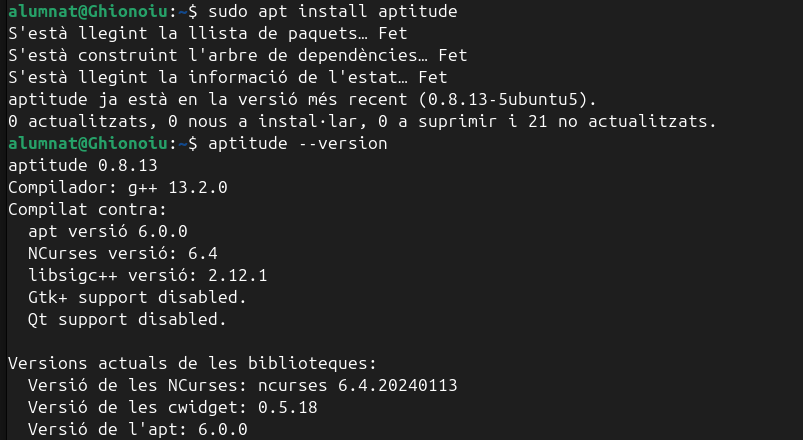This screenshot has height=440, width=803.
Task: Click the 'apt versió 6.0.0' line
Action: coord(108,232)
